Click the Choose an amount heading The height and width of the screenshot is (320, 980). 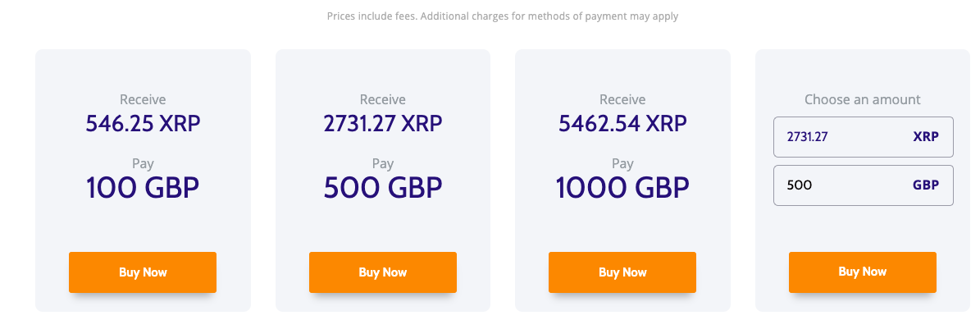coord(863,99)
